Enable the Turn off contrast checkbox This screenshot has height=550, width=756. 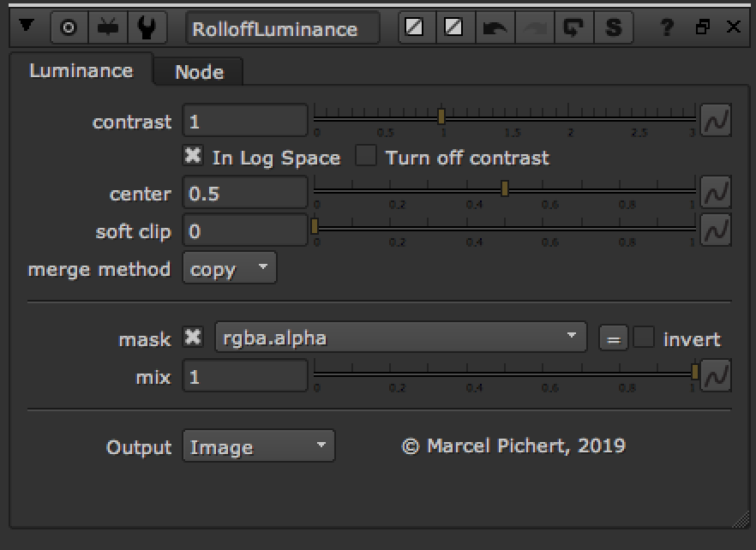366,157
